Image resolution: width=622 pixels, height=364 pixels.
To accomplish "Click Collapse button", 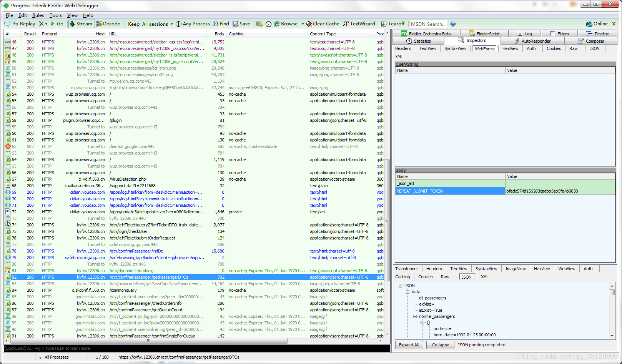I will coord(440,345).
